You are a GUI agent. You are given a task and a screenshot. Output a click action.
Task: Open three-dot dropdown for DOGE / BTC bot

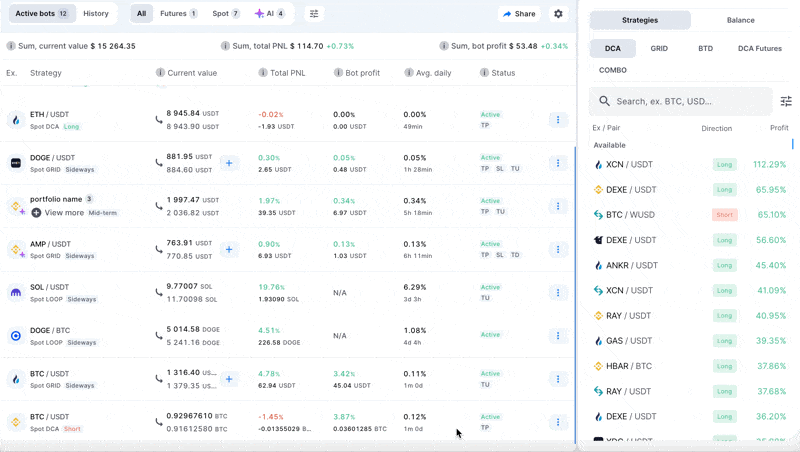558,336
